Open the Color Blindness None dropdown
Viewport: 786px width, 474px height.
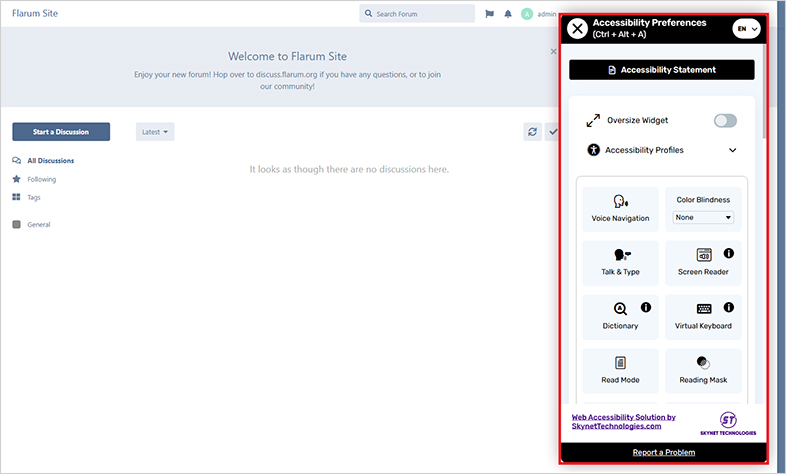coord(703,217)
